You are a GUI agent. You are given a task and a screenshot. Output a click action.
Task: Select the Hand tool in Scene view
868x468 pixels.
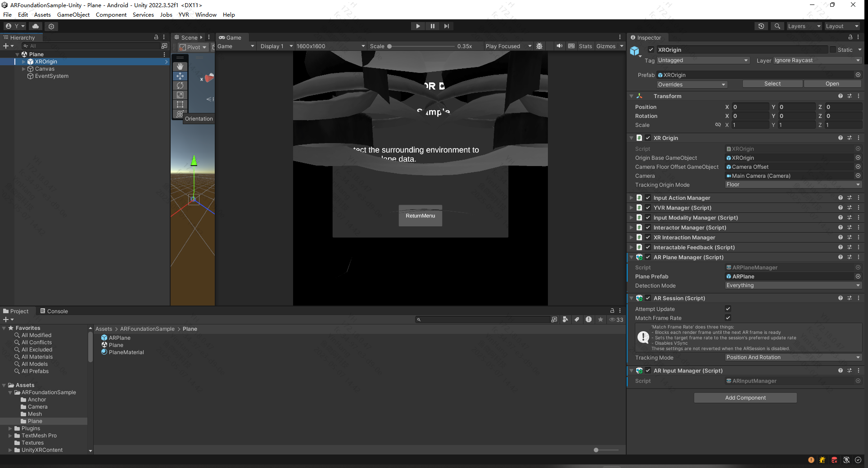180,67
